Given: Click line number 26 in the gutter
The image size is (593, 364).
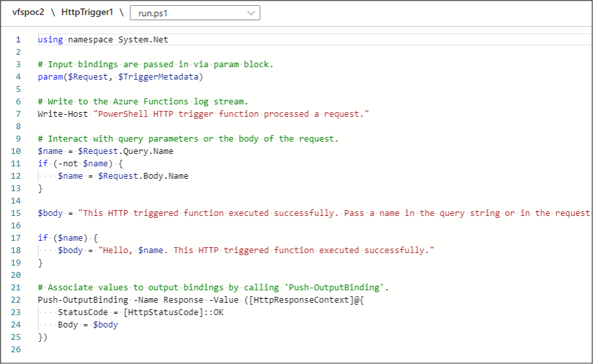Looking at the screenshot, I should tap(16, 349).
